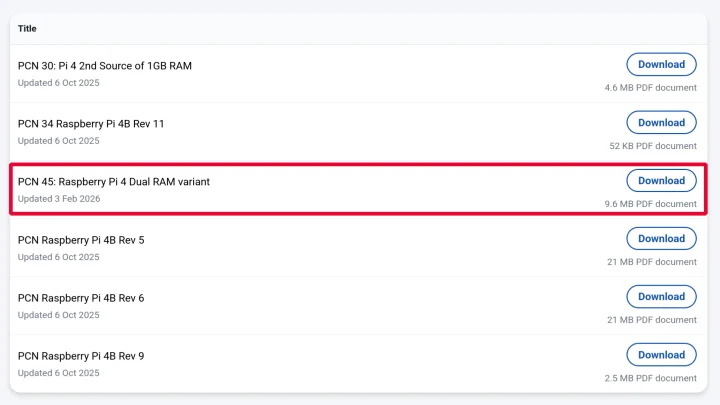
Task: Click the 9.6 MB PDF document label
Action: pos(650,204)
